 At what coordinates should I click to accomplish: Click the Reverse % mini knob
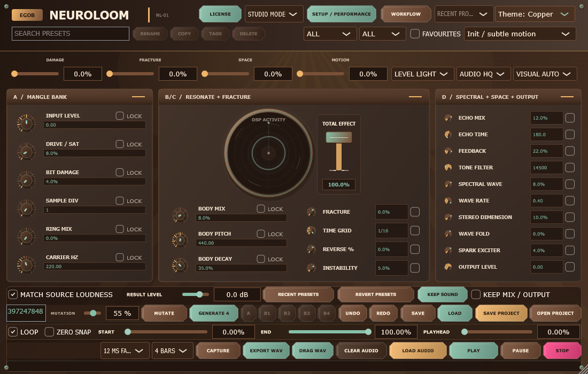coord(311,249)
